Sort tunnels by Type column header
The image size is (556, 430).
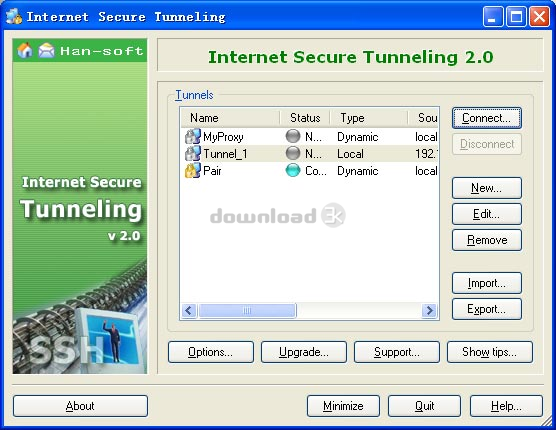(x=369, y=118)
